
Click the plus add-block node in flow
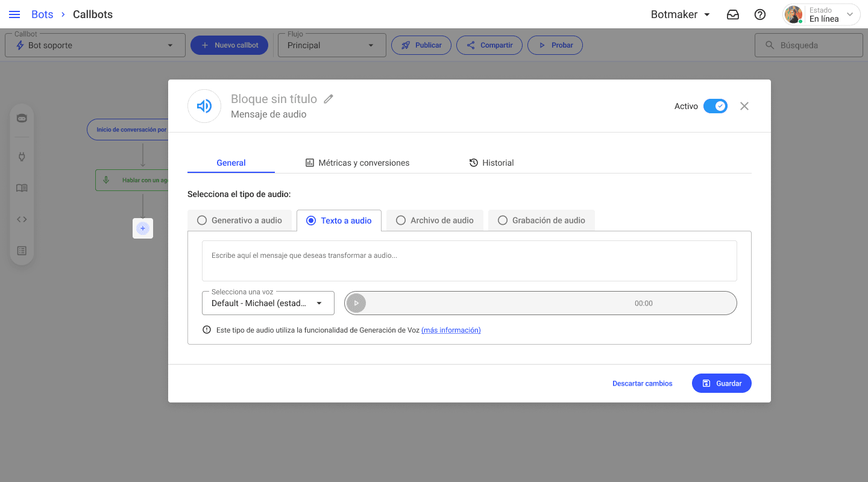pos(143,228)
